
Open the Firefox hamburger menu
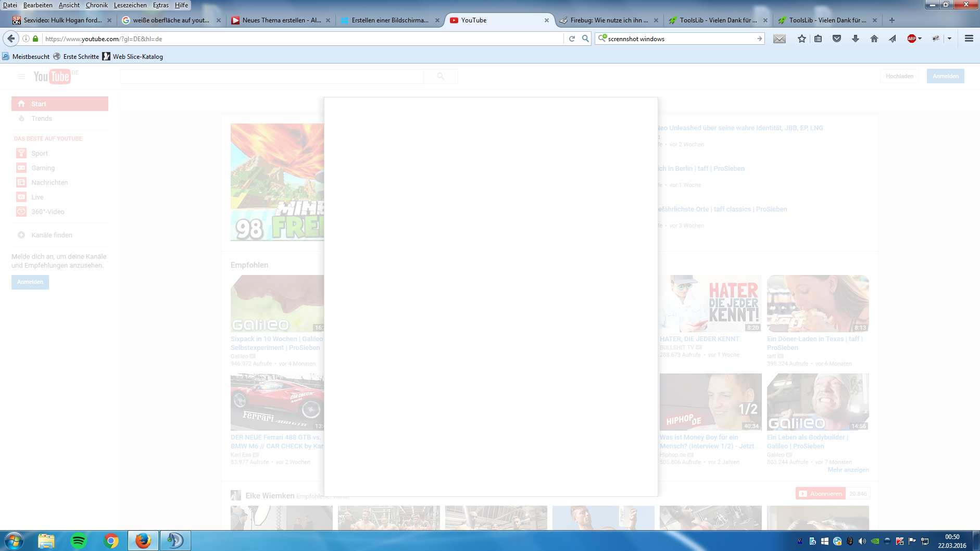tap(969, 39)
